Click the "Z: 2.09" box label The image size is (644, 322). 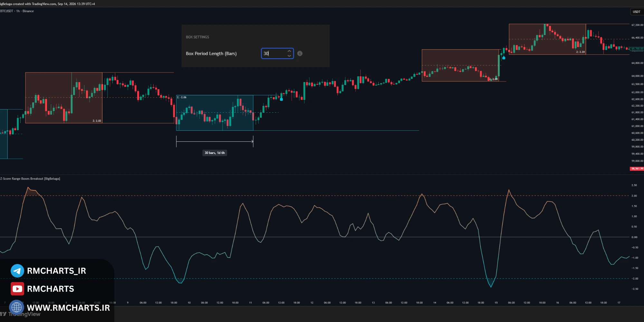point(493,79)
